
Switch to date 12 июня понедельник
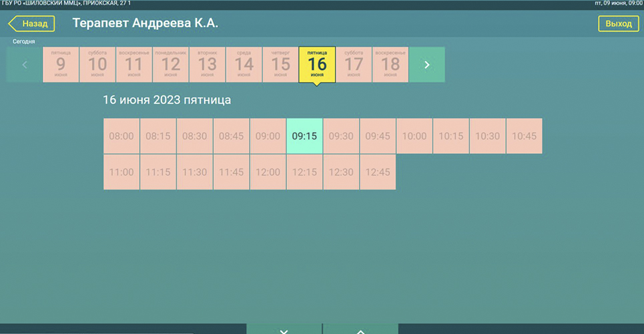(171, 65)
